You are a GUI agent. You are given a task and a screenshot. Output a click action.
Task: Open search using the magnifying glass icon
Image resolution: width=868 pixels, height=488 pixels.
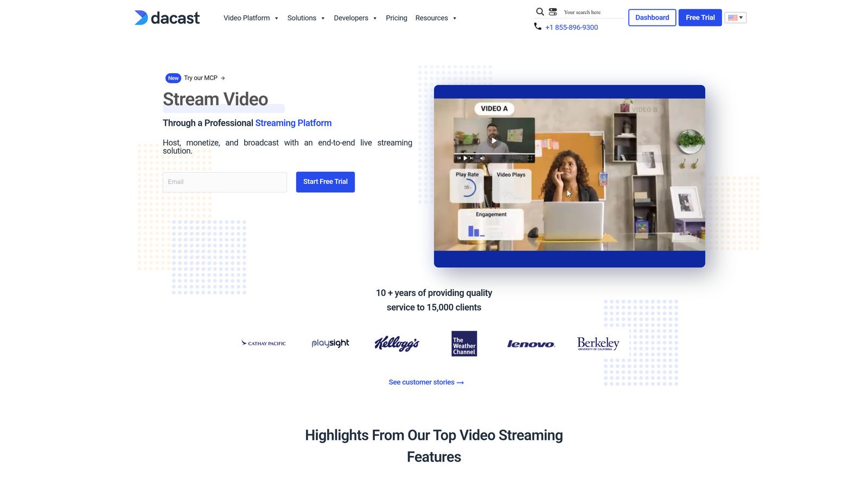coord(540,11)
